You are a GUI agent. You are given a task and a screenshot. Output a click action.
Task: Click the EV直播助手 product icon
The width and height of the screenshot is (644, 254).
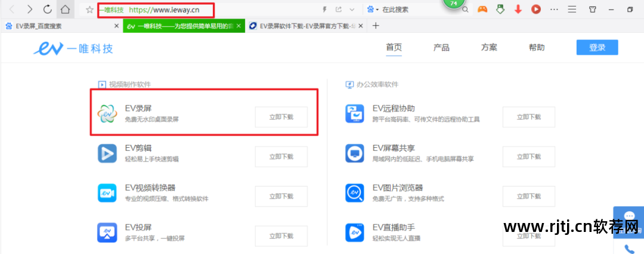point(354,233)
